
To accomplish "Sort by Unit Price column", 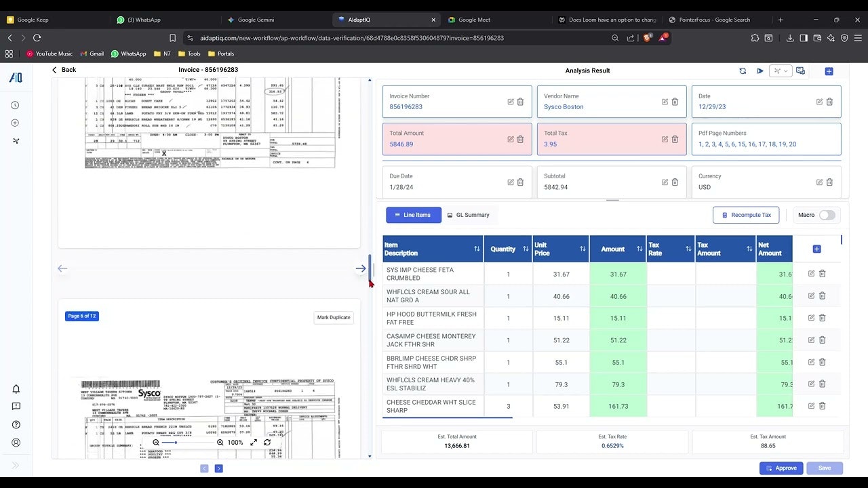I will [583, 249].
